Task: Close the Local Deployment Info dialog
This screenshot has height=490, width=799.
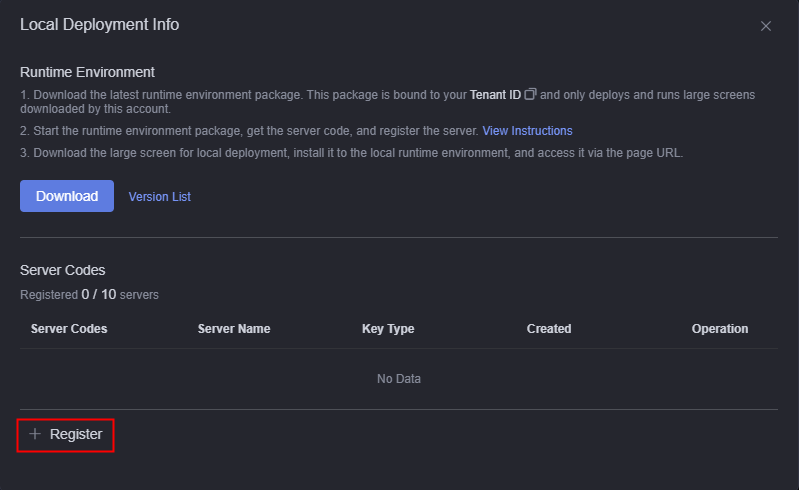Action: coord(765,26)
